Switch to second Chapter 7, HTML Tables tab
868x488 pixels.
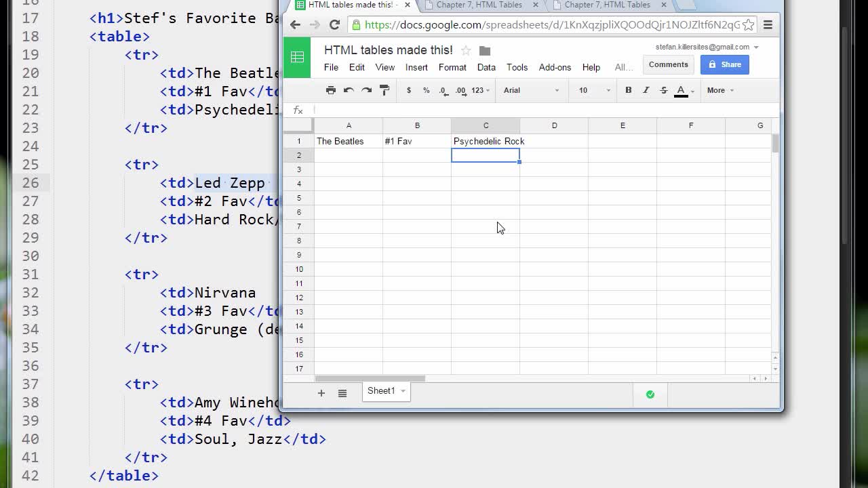(x=607, y=5)
